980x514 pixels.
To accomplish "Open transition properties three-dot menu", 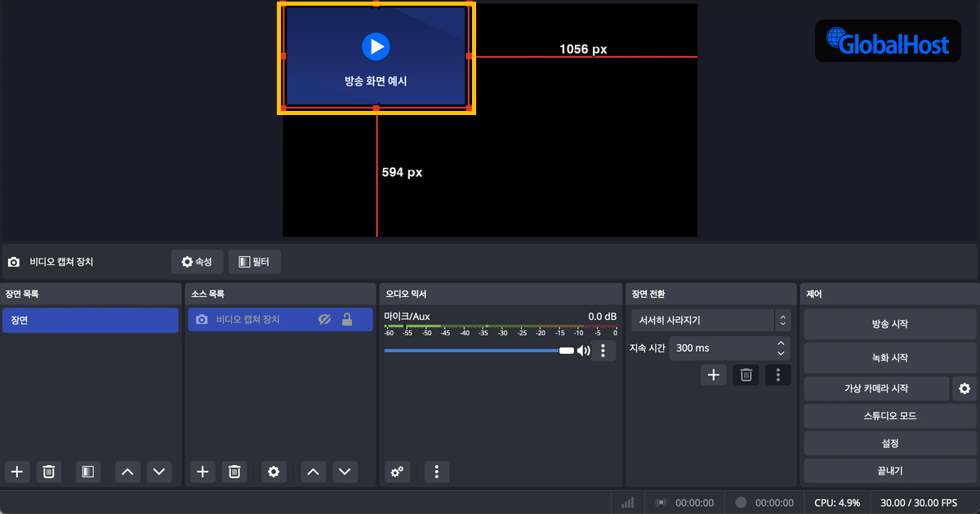I will tap(778, 374).
